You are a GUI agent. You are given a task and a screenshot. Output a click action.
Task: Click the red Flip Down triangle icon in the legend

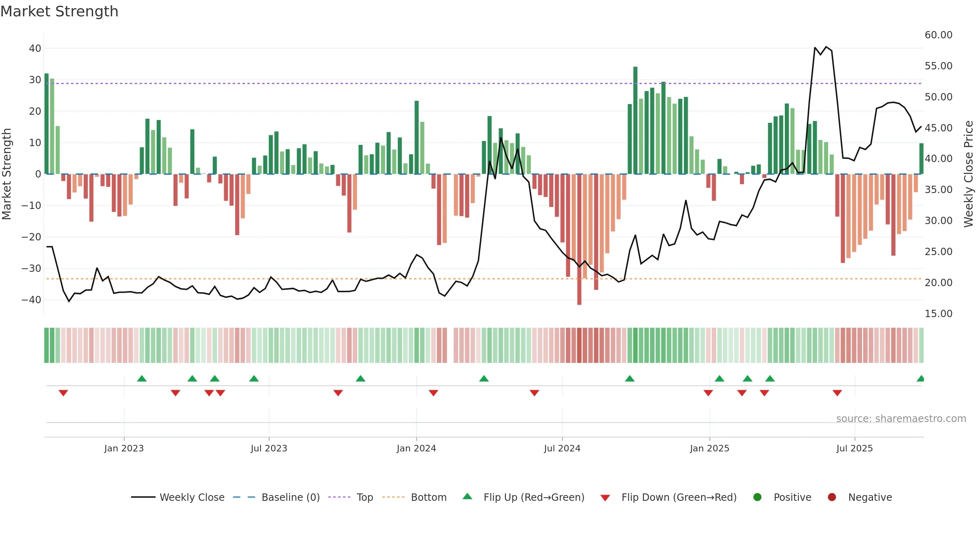click(x=606, y=498)
